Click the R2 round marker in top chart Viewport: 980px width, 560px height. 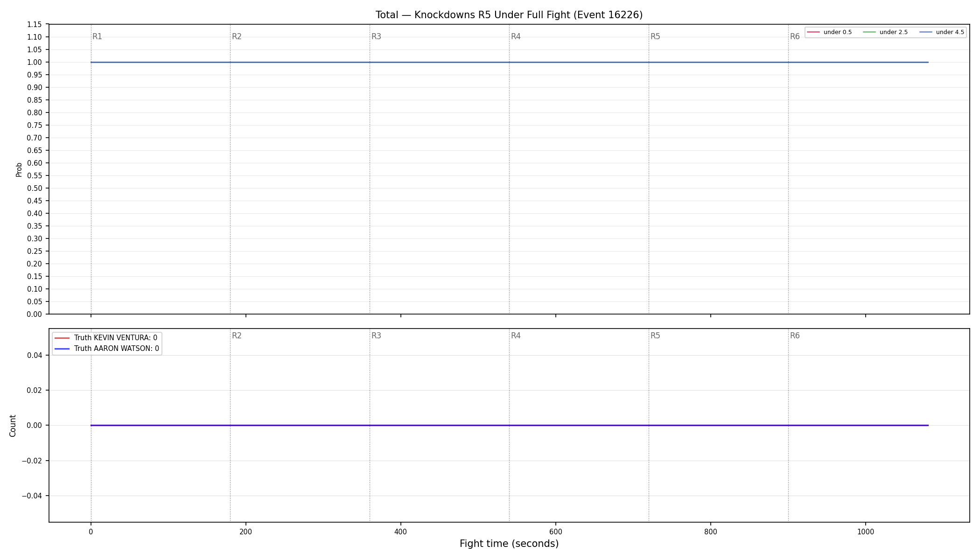(x=237, y=36)
